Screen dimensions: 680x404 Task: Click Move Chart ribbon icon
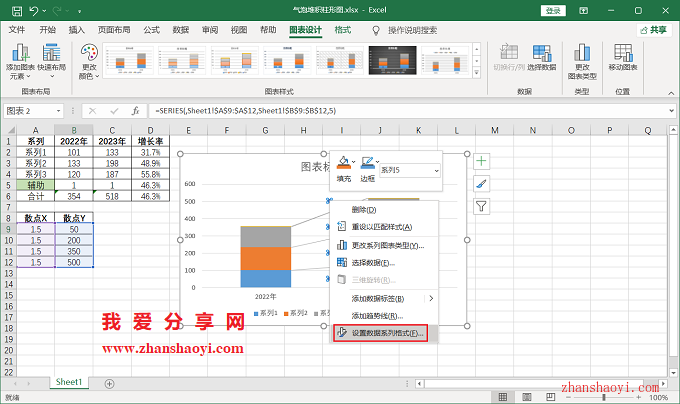click(623, 58)
